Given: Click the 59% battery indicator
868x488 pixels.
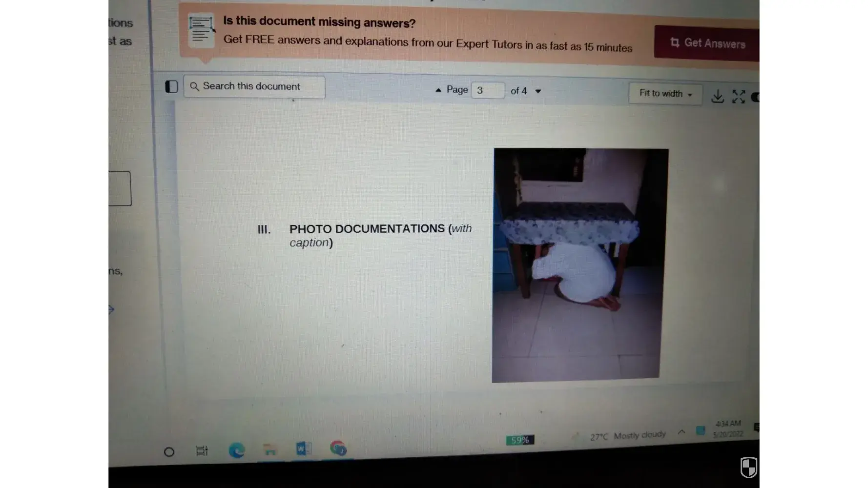Looking at the screenshot, I should (520, 440).
